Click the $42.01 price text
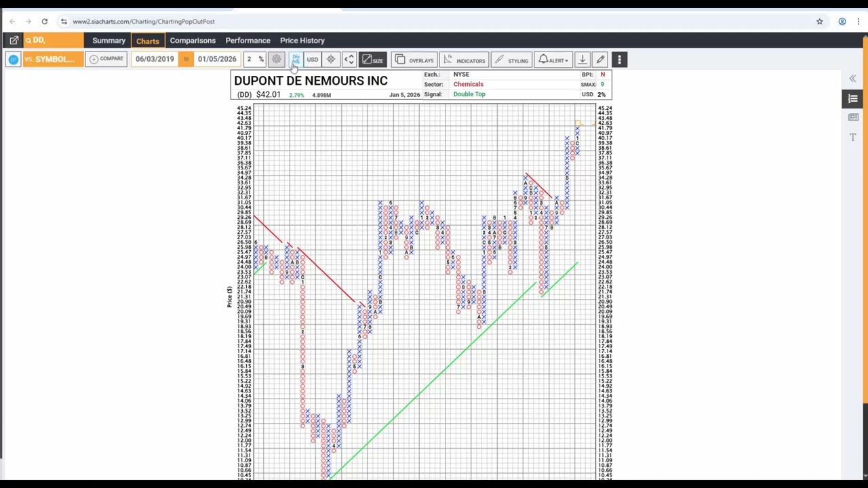 (x=268, y=95)
